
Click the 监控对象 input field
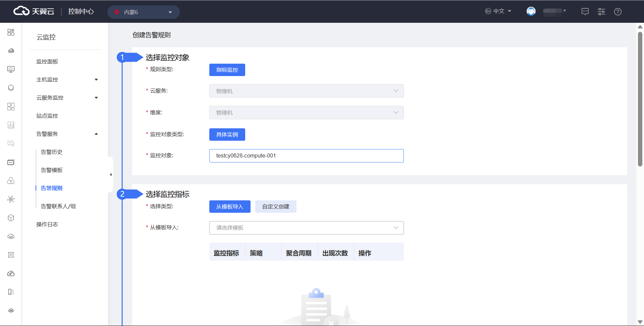306,156
